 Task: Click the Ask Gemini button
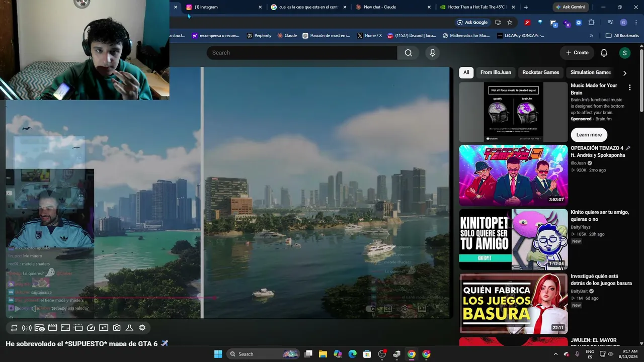click(x=571, y=7)
